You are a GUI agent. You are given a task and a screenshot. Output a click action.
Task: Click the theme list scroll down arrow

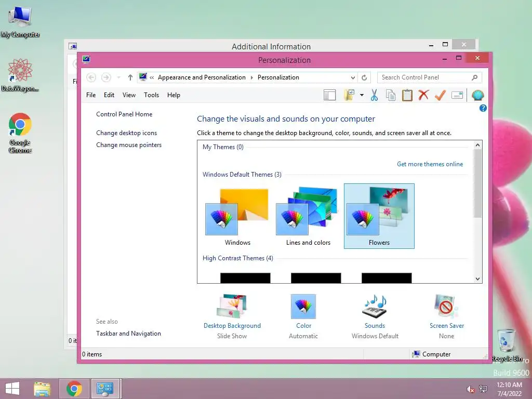coord(478,279)
